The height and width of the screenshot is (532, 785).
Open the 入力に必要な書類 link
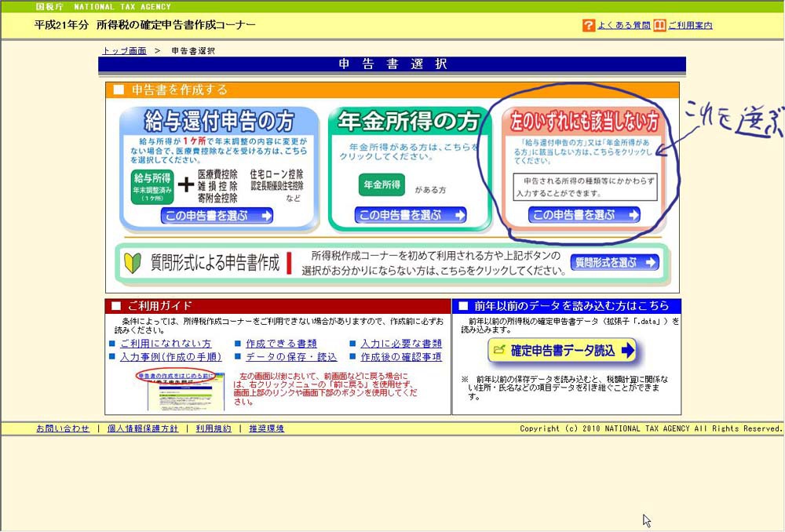point(401,344)
